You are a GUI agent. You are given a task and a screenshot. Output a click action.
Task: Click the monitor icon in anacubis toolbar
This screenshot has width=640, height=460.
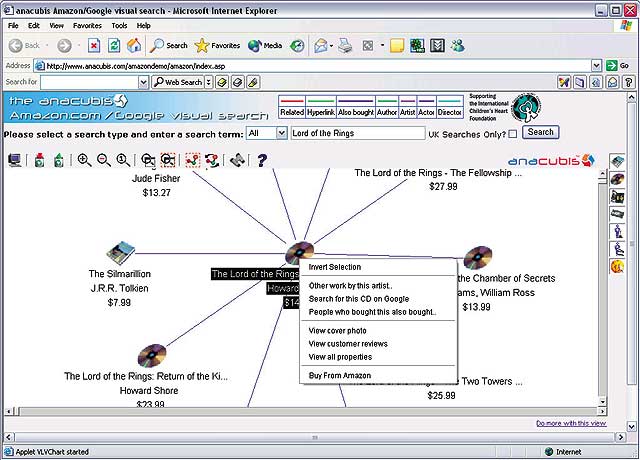click(15, 160)
